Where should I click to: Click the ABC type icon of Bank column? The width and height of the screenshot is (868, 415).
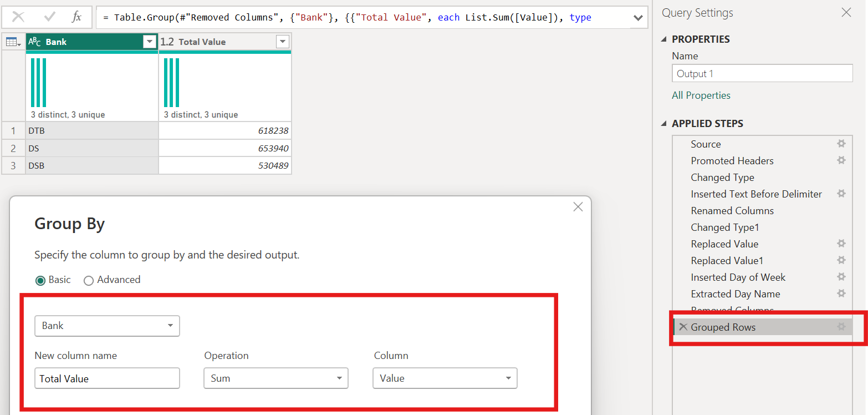34,42
